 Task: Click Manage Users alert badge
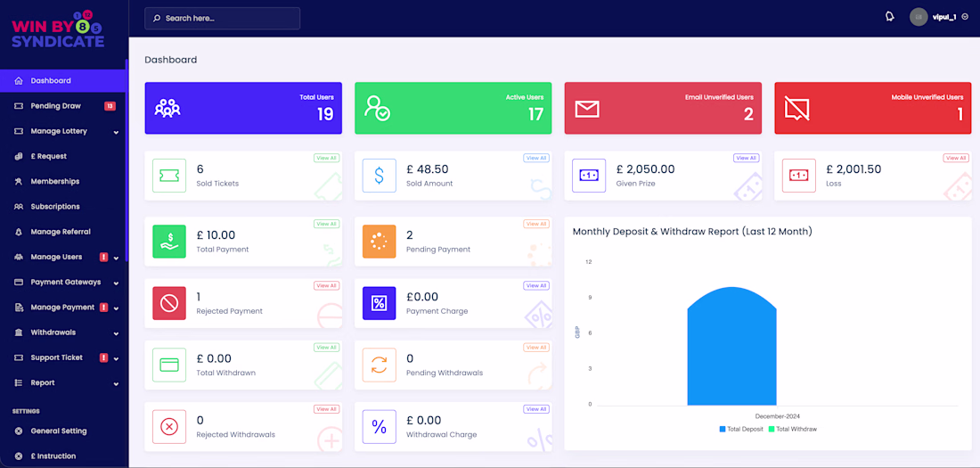(103, 257)
